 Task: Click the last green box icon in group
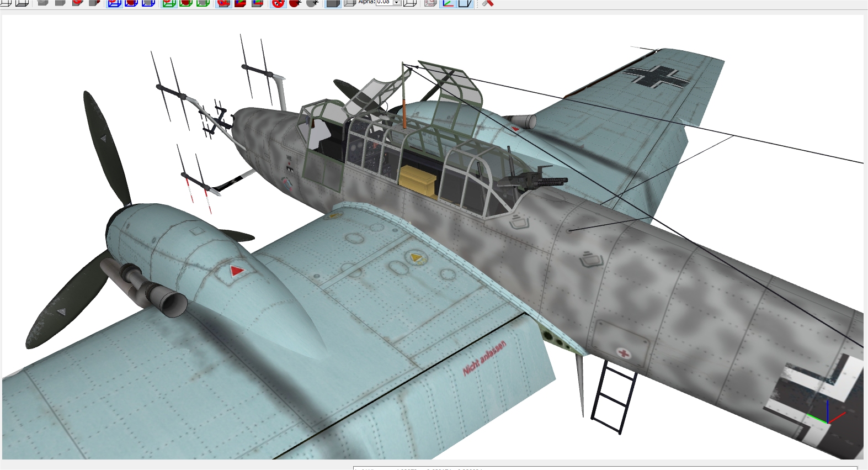pos(203,3)
